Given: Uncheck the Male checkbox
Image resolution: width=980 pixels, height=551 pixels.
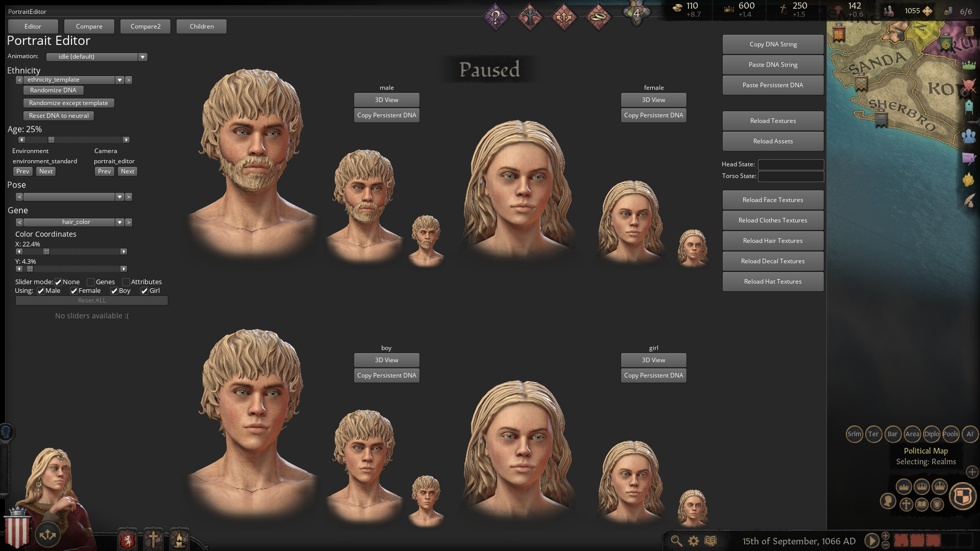Looking at the screenshot, I should (41, 291).
